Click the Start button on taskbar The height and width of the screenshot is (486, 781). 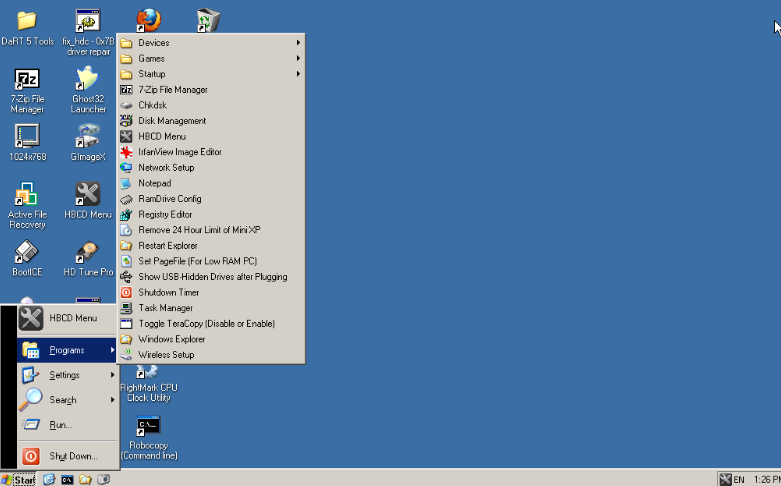[x=18, y=480]
